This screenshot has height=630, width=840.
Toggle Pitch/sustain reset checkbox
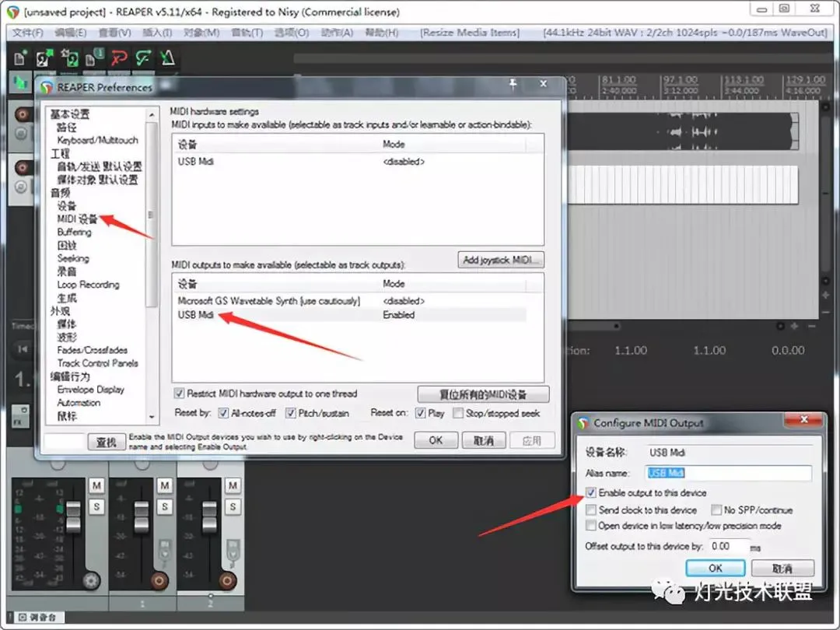290,413
